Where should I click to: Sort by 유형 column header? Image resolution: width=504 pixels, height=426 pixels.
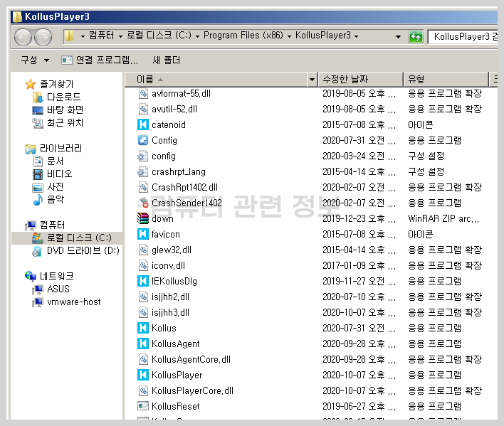446,79
